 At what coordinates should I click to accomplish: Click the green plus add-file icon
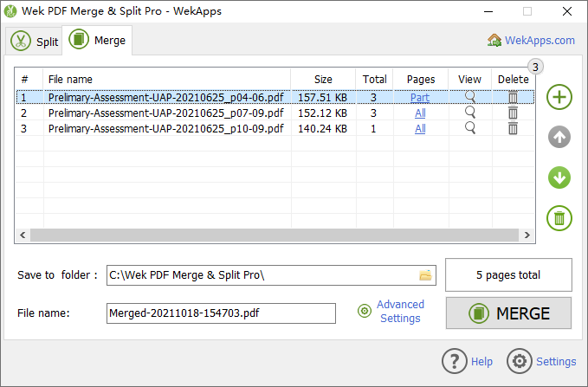click(x=559, y=97)
